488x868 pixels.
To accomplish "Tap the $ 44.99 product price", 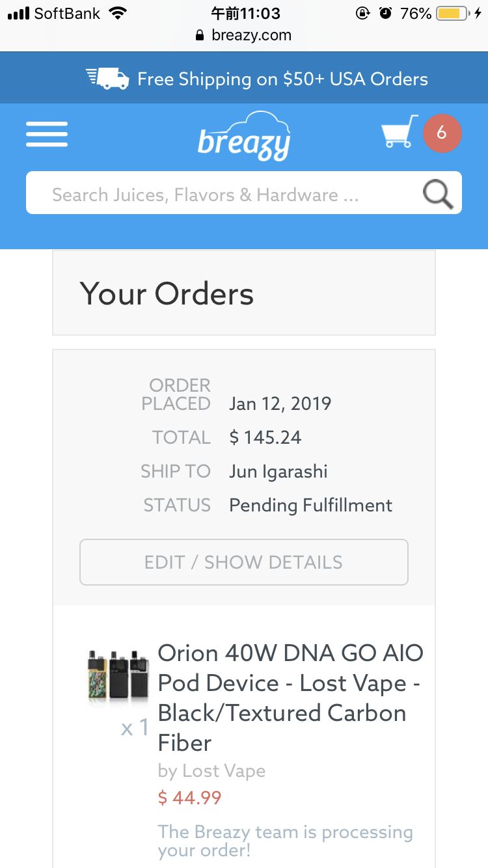I will (189, 798).
